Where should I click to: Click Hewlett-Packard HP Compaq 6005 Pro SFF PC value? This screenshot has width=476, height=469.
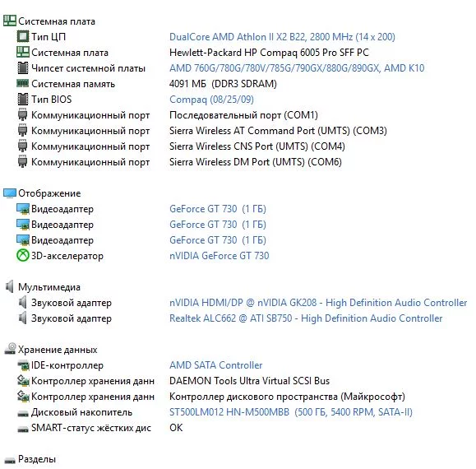[x=269, y=53]
